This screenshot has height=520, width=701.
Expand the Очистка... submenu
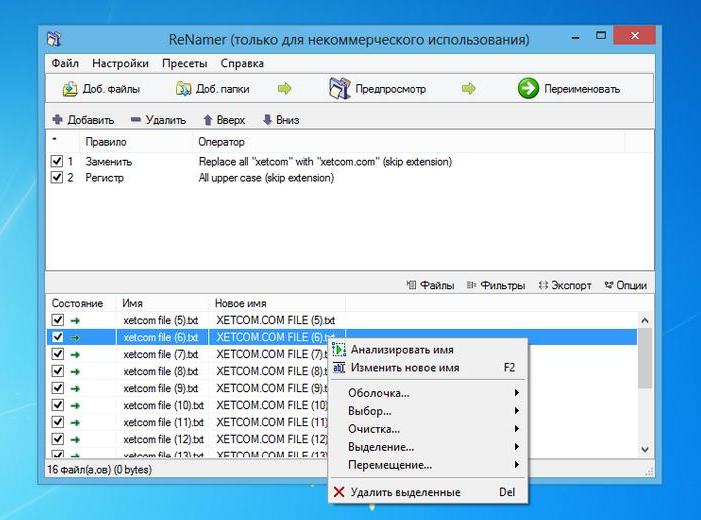[x=428, y=429]
